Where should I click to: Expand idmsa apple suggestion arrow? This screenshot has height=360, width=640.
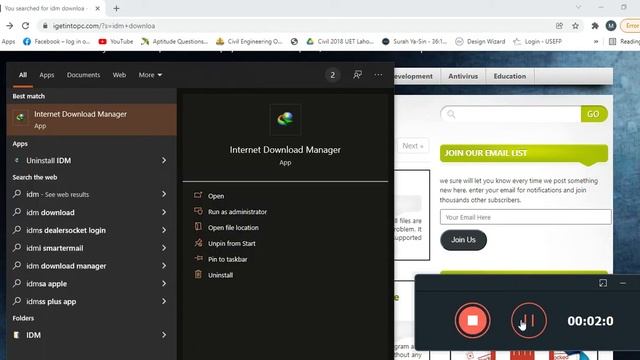pyautogui.click(x=164, y=283)
